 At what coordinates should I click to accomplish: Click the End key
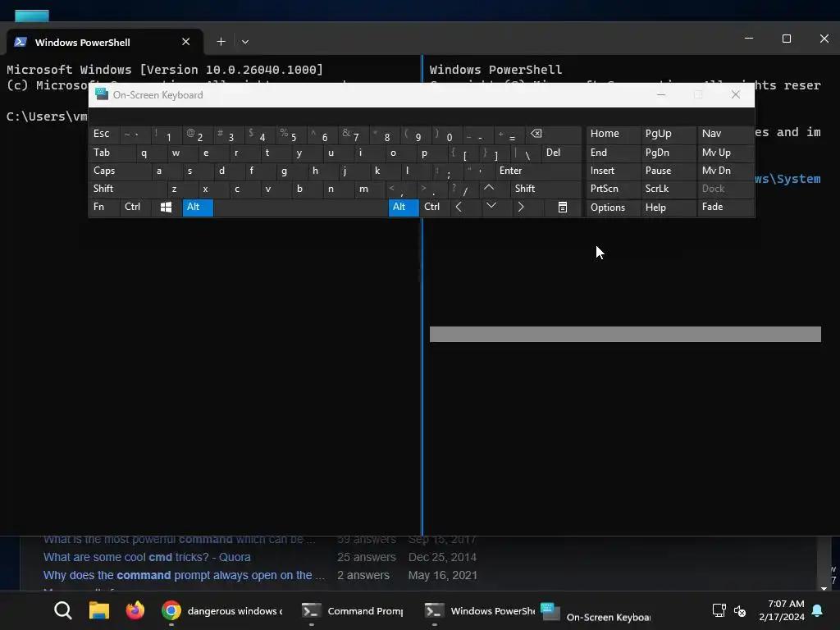(x=613, y=153)
